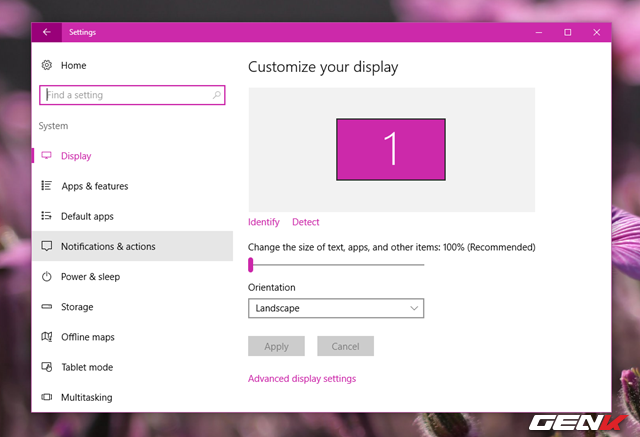Click the Home gear icon

pos(47,65)
